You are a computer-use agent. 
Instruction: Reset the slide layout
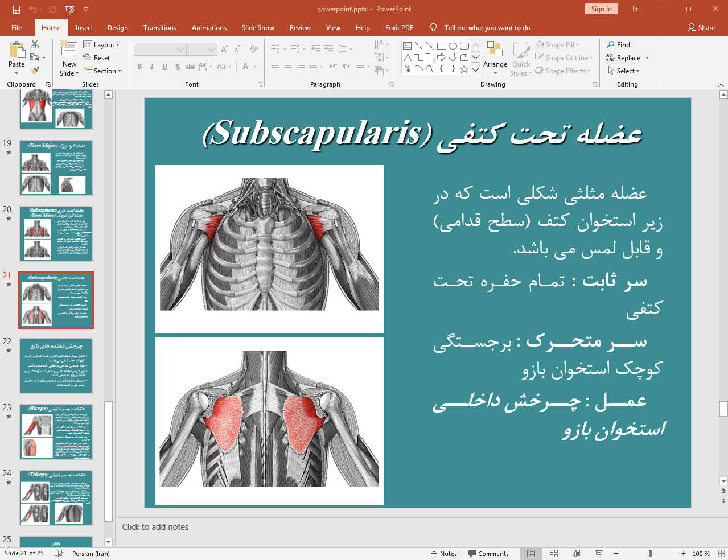(97, 57)
